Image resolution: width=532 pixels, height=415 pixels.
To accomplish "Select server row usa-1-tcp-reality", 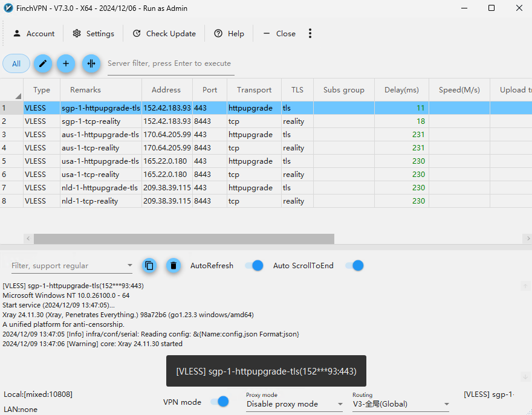I will pos(266,174).
